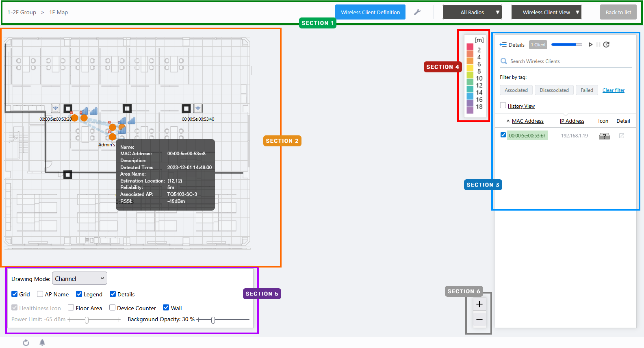
Task: Enable the History View checkbox
Action: click(x=503, y=106)
